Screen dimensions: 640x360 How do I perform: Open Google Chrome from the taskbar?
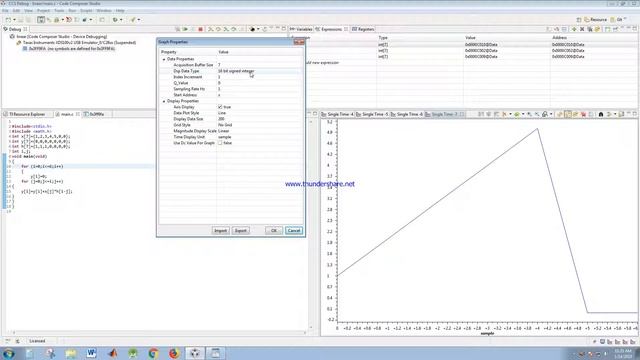(153, 353)
